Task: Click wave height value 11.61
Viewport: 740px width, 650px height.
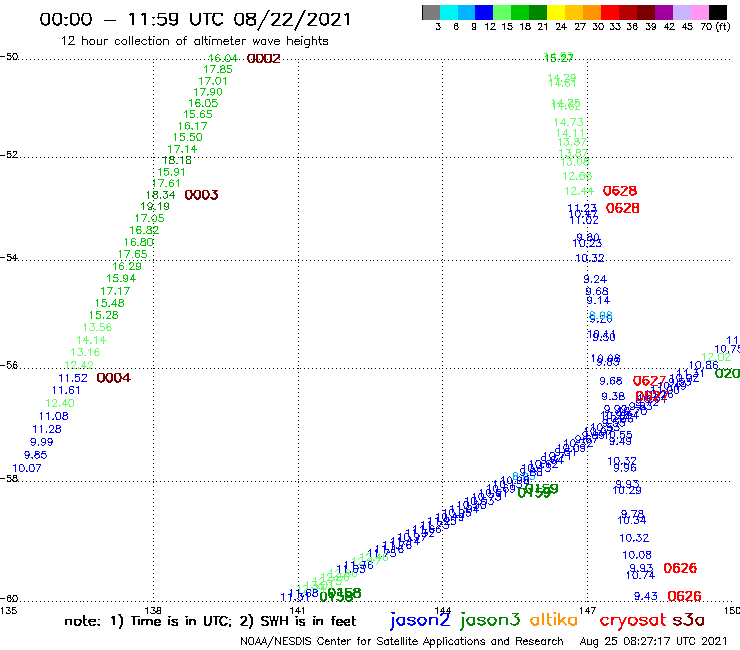Action: click(x=66, y=390)
